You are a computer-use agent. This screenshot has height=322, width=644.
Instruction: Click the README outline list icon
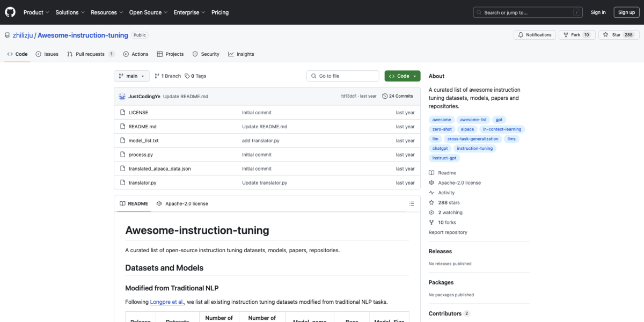[412, 204]
